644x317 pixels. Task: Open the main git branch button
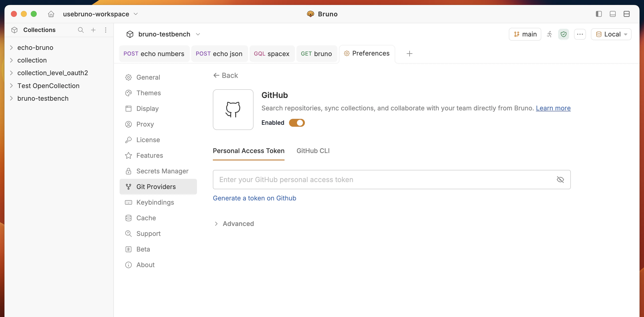pos(525,34)
